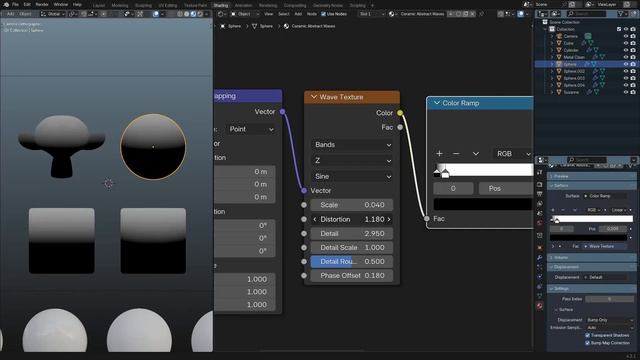Collapse the Wave Texture node
Screen dimensions: 640x360
point(313,97)
